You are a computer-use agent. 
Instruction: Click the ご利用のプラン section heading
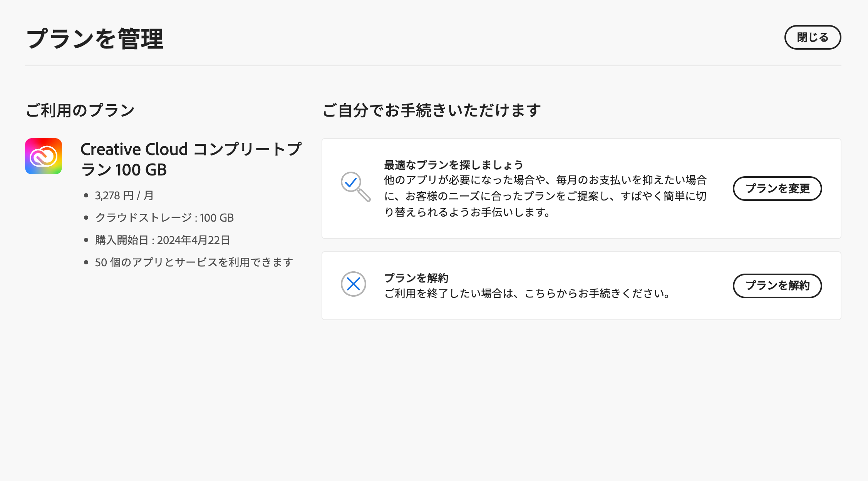[80, 110]
